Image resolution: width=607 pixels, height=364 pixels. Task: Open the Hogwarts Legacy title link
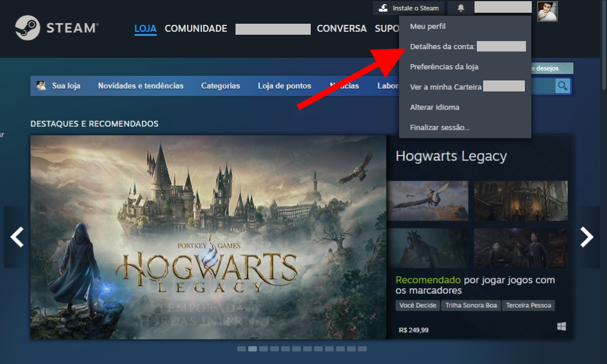coord(451,156)
